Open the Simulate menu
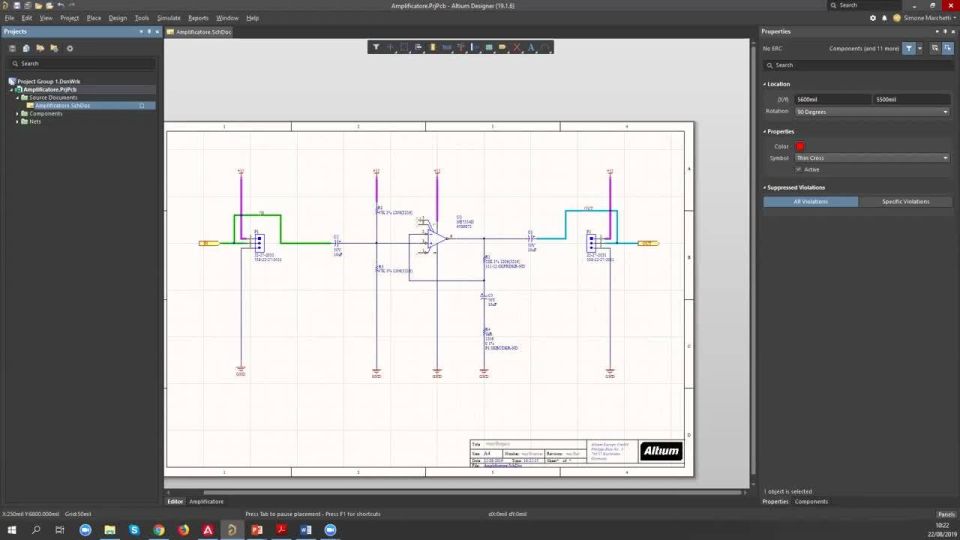The image size is (960, 540). coord(168,18)
